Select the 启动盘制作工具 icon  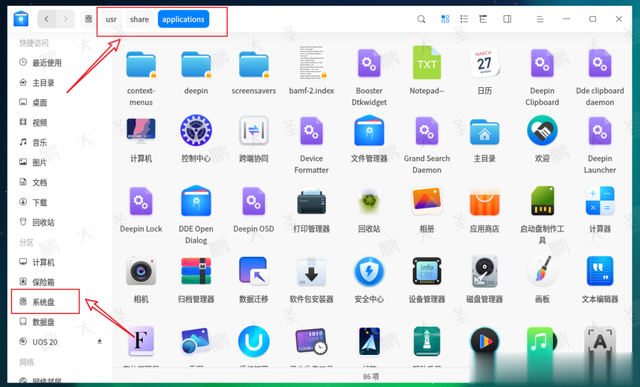coord(542,201)
